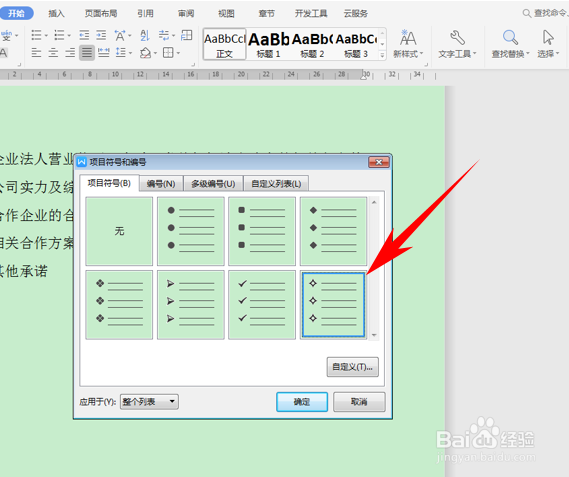Image resolution: width=569 pixels, height=477 pixels.
Task: Choose the round dot bullet style
Action: pyautogui.click(x=191, y=231)
